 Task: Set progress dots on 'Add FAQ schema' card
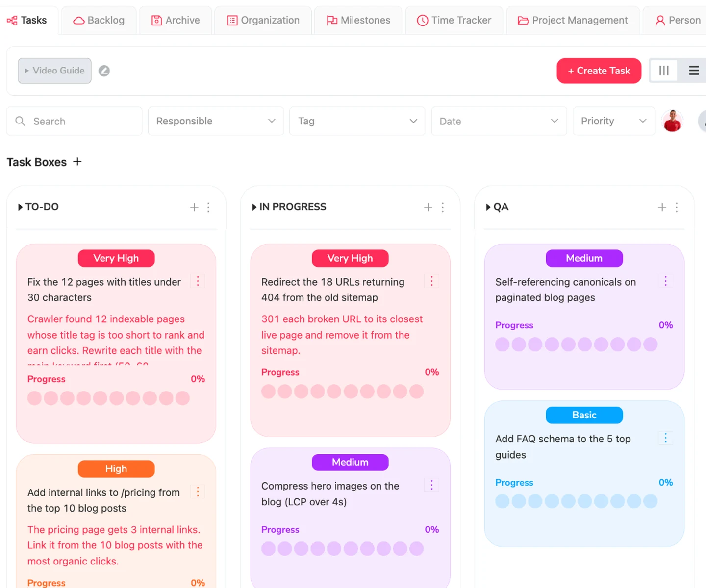[x=576, y=501]
